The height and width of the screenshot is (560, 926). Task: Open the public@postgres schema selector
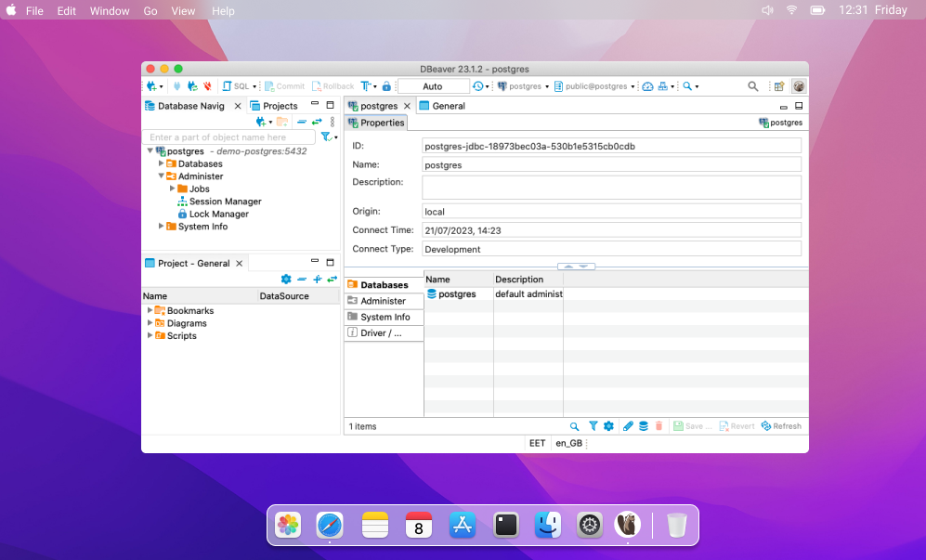click(x=594, y=86)
